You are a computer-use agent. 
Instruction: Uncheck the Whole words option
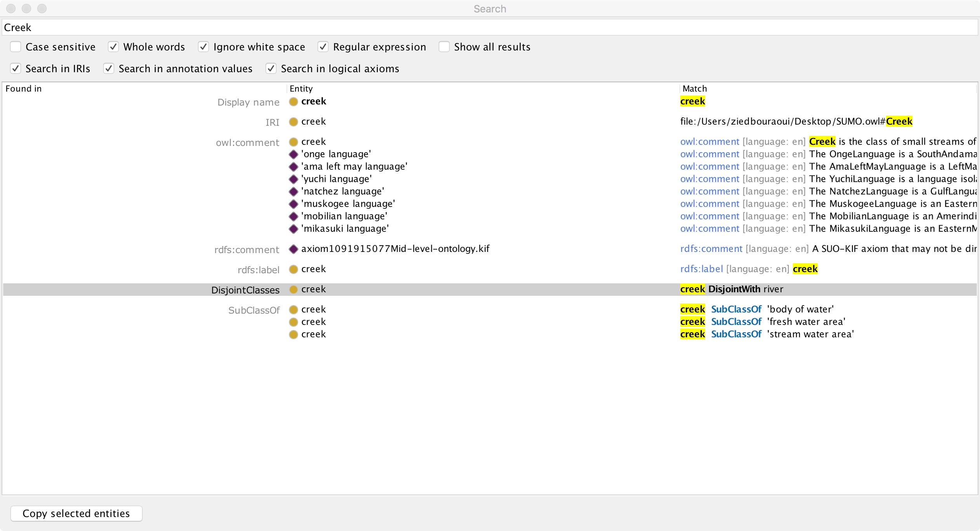click(x=113, y=47)
